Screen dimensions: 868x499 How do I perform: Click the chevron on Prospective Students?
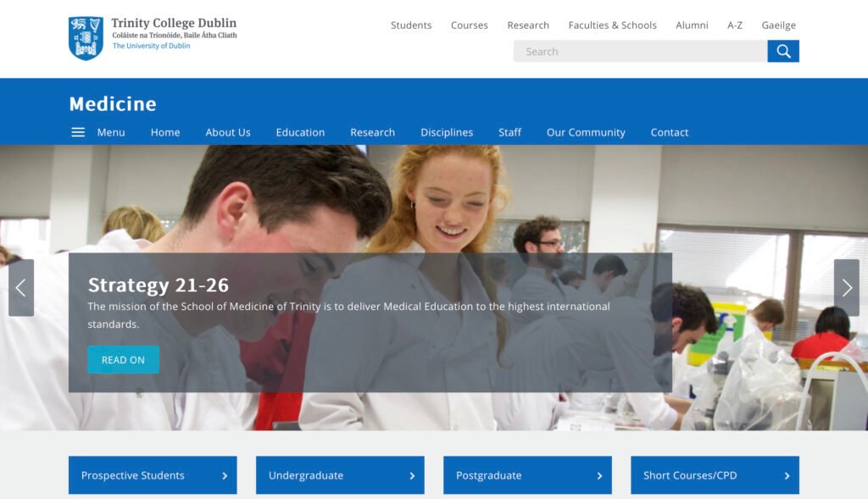[x=225, y=475]
